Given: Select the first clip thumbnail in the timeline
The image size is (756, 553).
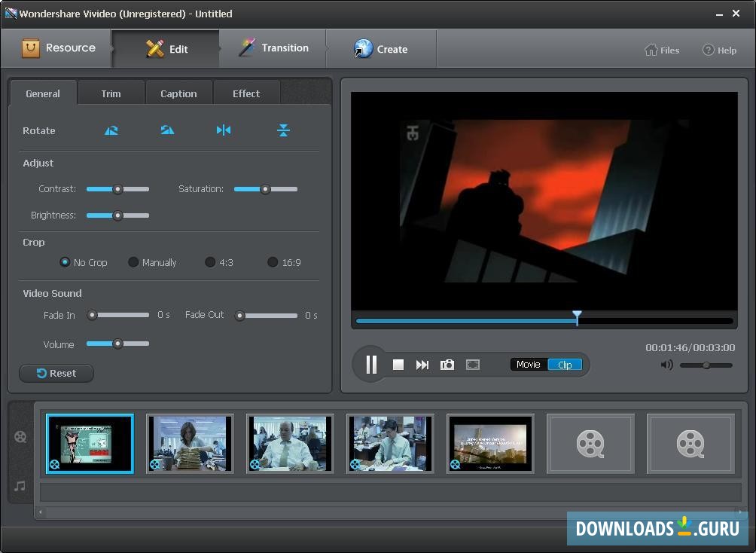Looking at the screenshot, I should [90, 443].
